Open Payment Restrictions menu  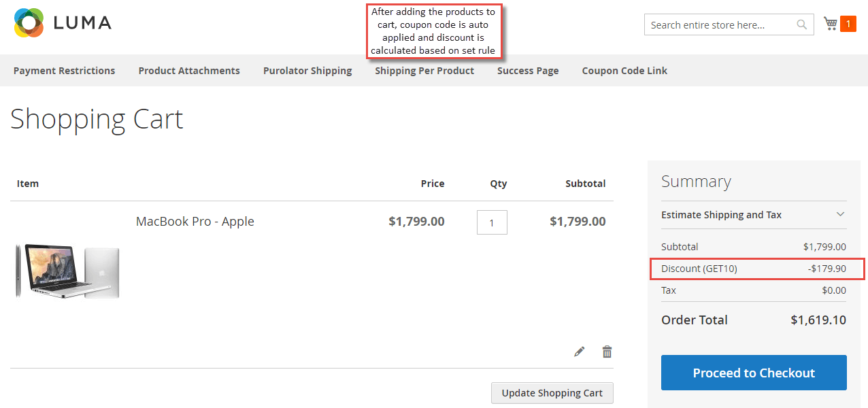pyautogui.click(x=64, y=71)
